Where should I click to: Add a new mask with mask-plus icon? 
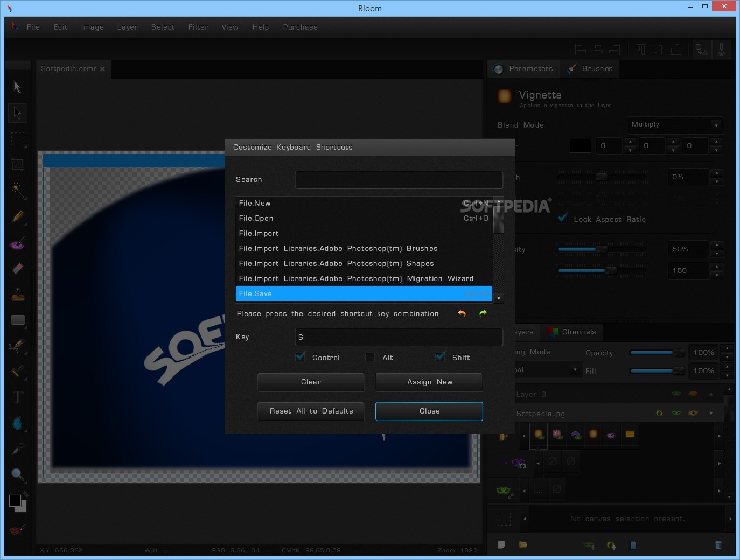[x=589, y=545]
